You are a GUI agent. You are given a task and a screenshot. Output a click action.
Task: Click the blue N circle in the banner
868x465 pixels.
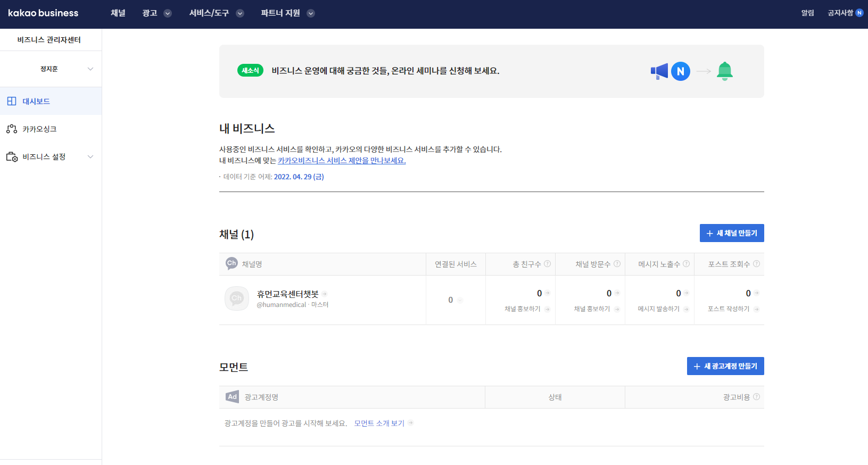(x=681, y=71)
